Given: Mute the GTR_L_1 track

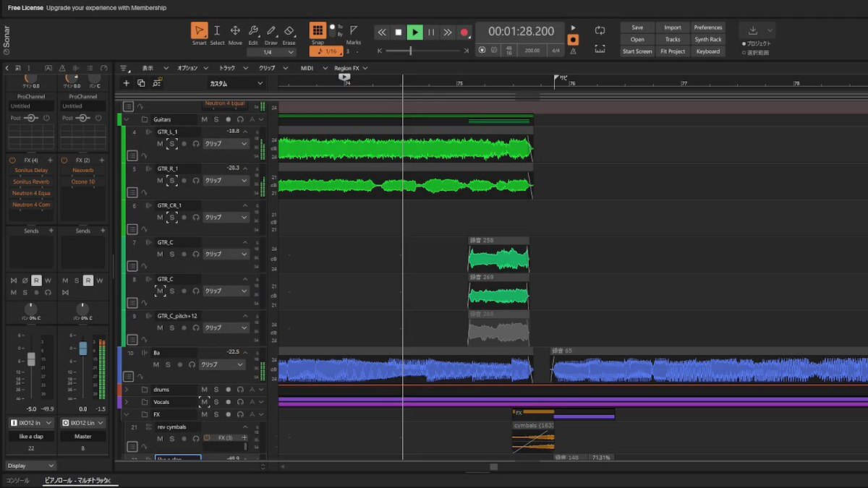Looking at the screenshot, I should click(x=160, y=144).
